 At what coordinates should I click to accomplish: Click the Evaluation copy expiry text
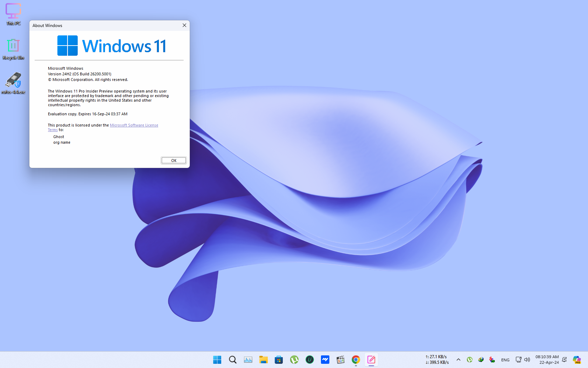point(87,114)
